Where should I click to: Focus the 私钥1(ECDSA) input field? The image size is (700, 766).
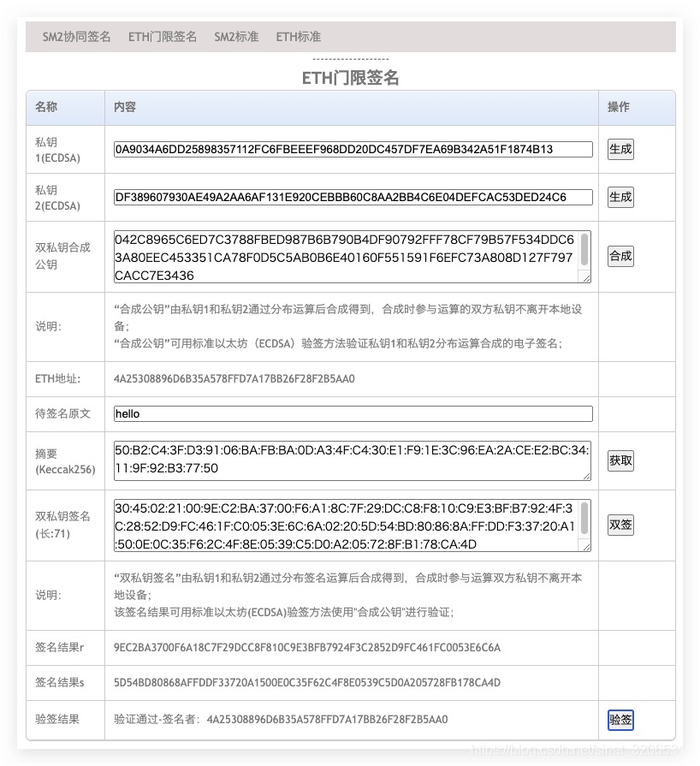click(x=353, y=149)
